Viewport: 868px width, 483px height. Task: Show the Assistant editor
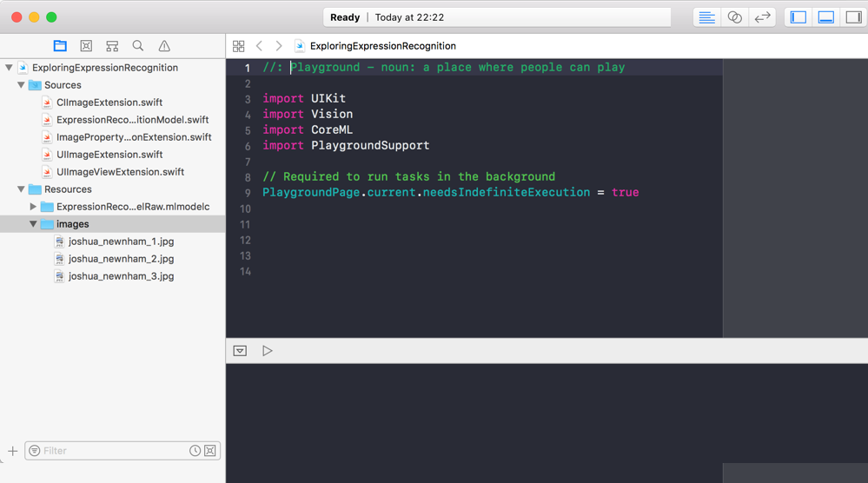coord(734,17)
